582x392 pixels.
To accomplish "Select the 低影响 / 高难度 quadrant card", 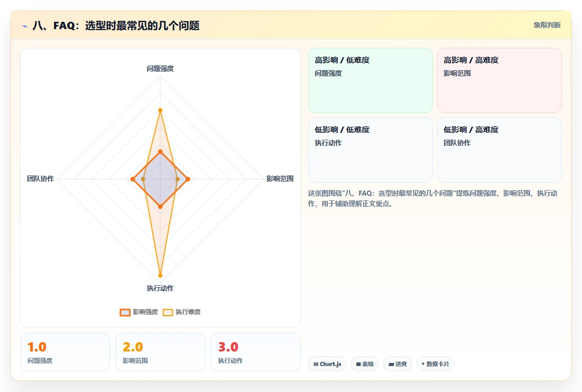I will pos(499,150).
